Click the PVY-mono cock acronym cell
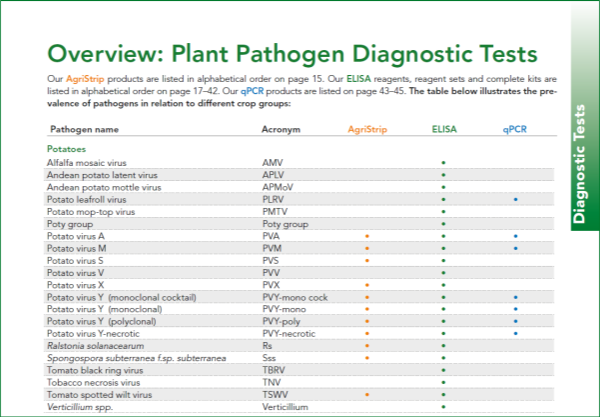The width and height of the screenshot is (600, 417). [295, 298]
